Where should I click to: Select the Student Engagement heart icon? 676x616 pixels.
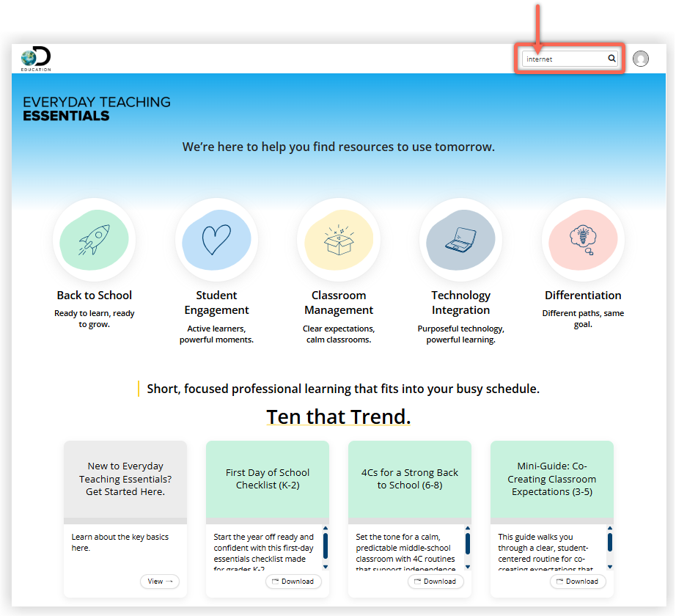pyautogui.click(x=216, y=240)
